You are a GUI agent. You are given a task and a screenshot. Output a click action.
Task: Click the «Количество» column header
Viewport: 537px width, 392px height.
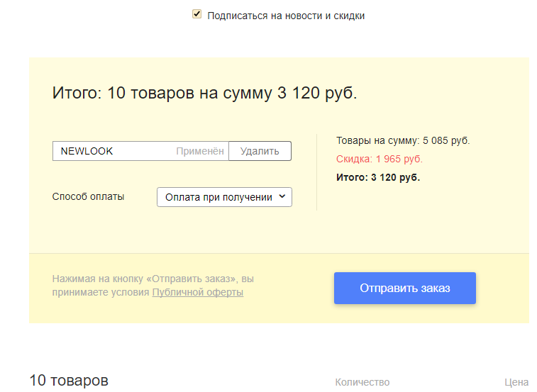[x=362, y=382]
